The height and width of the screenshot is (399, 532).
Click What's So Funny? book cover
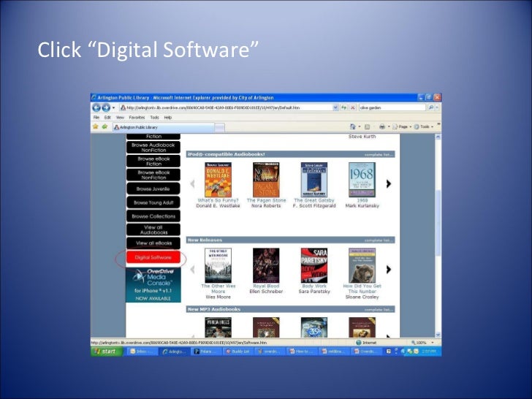point(218,180)
